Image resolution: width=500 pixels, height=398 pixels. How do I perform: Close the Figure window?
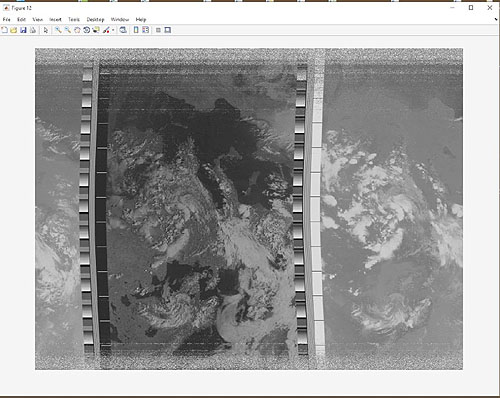tap(490, 8)
